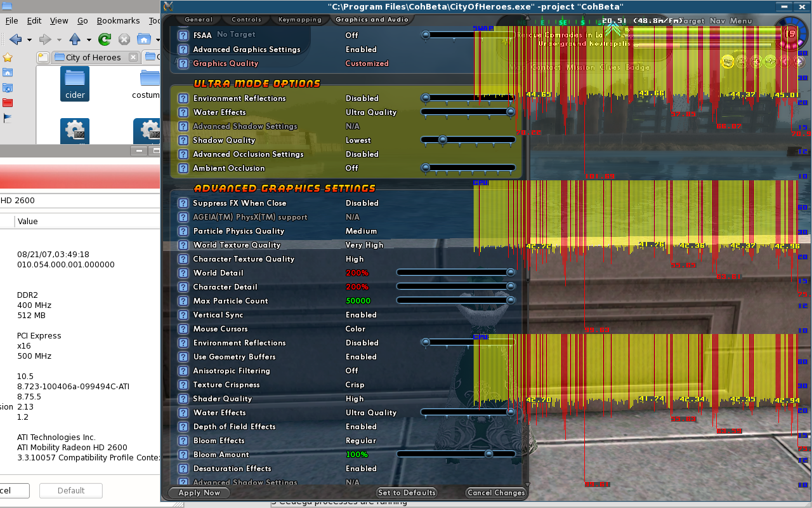Toggle Use Geometry Buffers Enabled value
Screen dimensions: 812x508
click(361, 357)
